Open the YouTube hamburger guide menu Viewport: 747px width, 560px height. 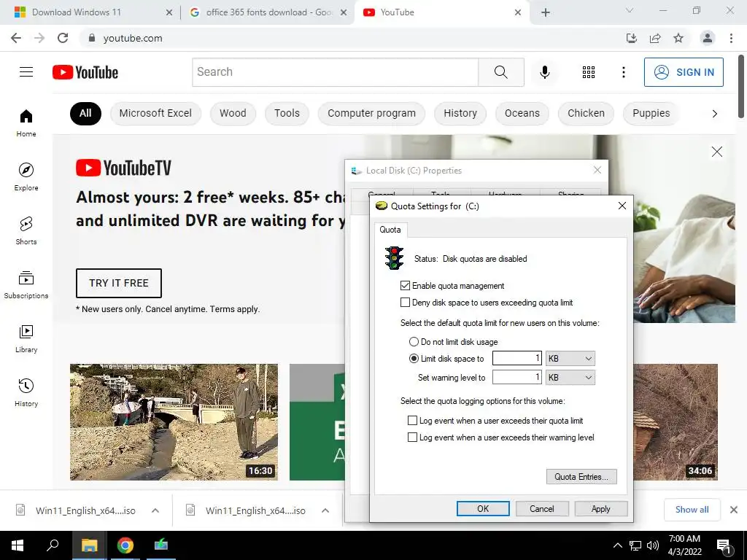click(x=26, y=72)
